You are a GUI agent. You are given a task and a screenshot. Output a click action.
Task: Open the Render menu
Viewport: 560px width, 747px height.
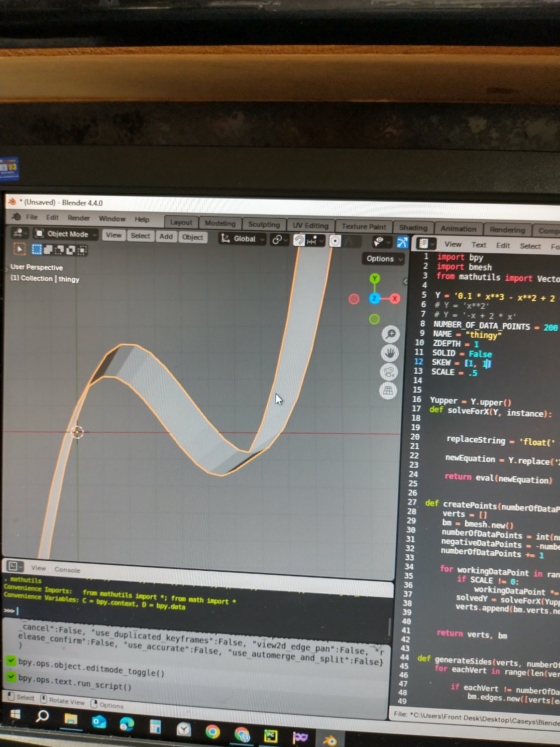click(x=79, y=218)
